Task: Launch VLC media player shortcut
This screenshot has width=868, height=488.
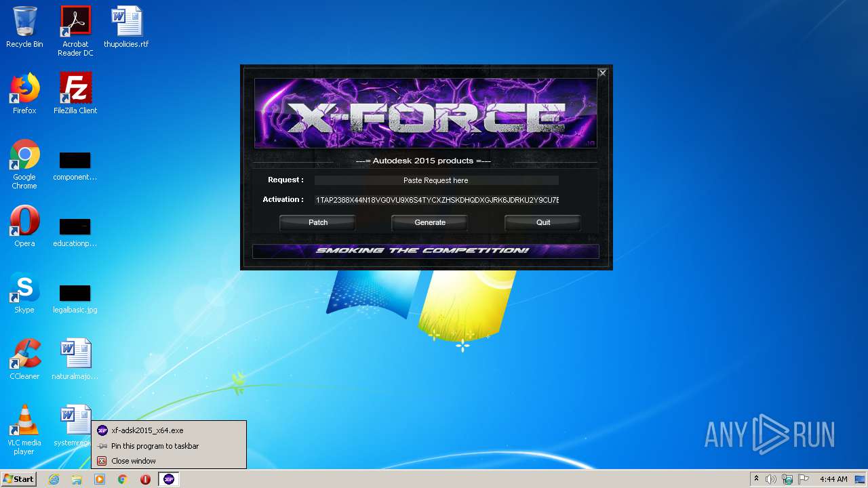Action: pos(24,430)
